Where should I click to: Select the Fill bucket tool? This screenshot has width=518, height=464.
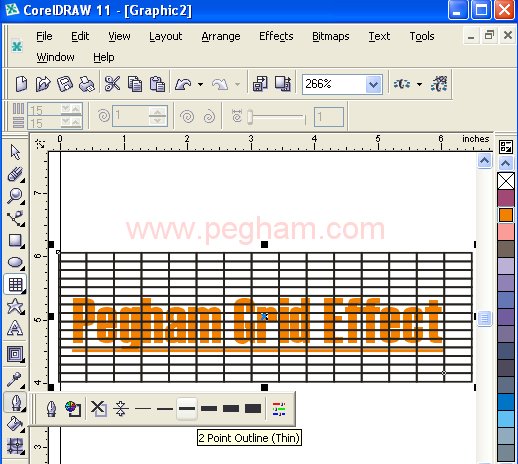[15, 424]
